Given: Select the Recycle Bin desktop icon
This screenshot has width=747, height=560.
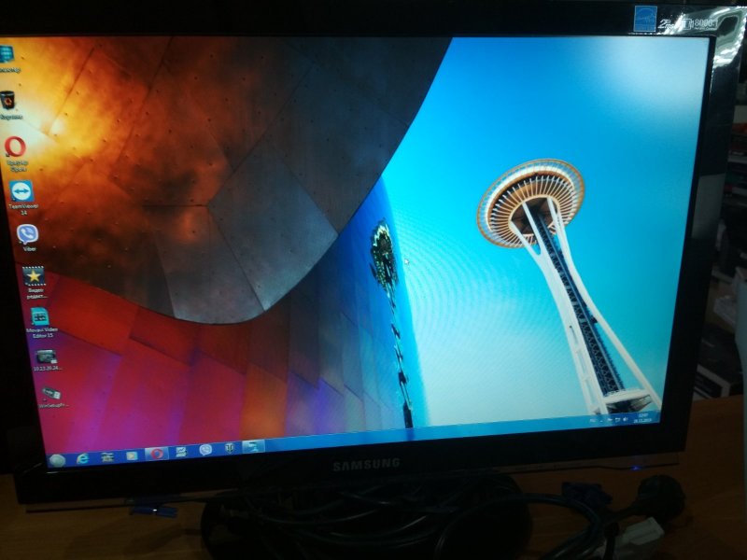Looking at the screenshot, I should coord(8,100).
